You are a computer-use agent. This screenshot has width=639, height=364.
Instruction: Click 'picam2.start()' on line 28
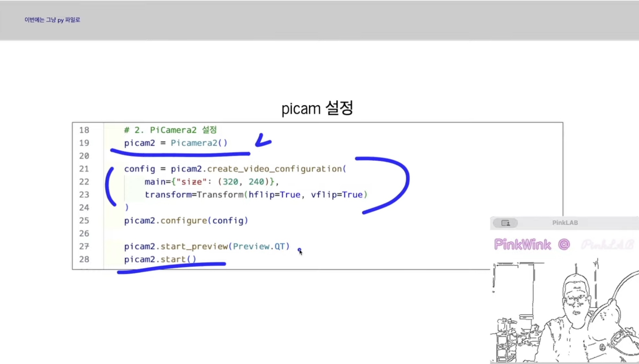[x=160, y=259]
